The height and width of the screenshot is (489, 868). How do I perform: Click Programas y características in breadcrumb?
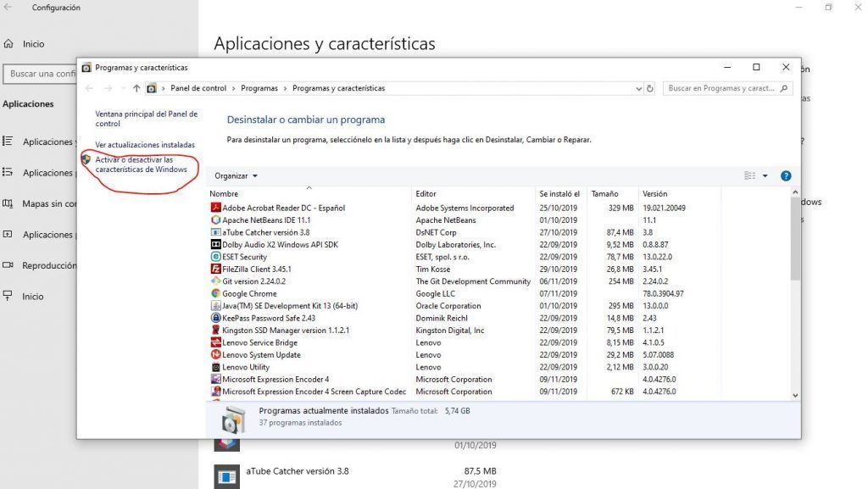point(338,88)
